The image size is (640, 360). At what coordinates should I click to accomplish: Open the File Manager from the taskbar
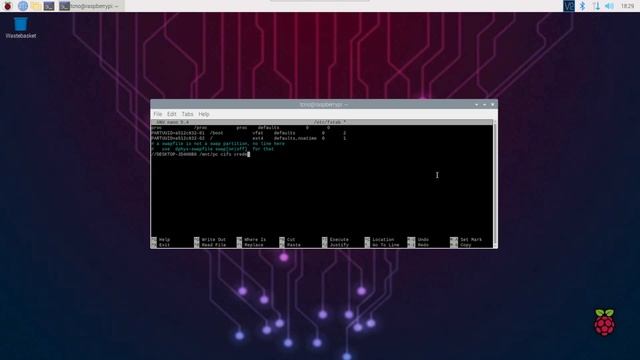pos(36,6)
